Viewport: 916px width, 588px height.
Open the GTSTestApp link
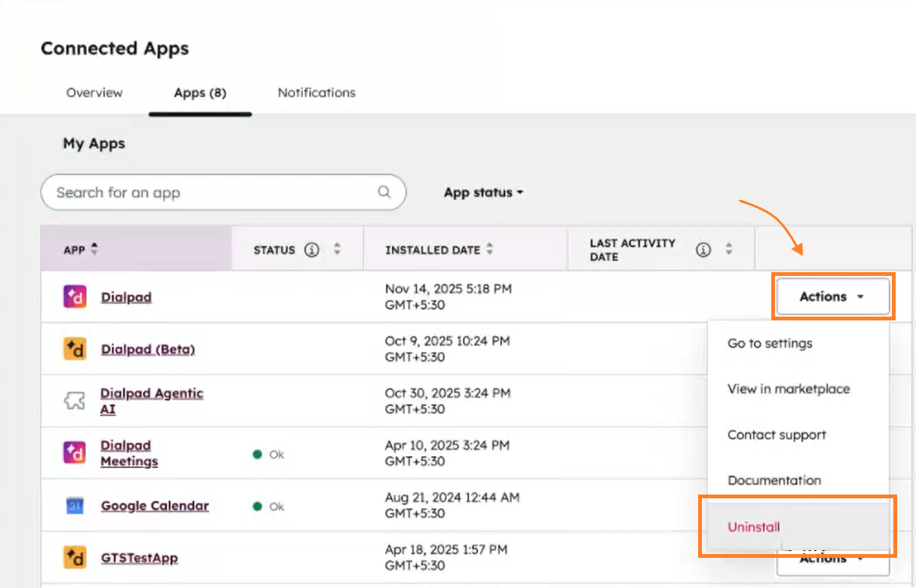[139, 558]
